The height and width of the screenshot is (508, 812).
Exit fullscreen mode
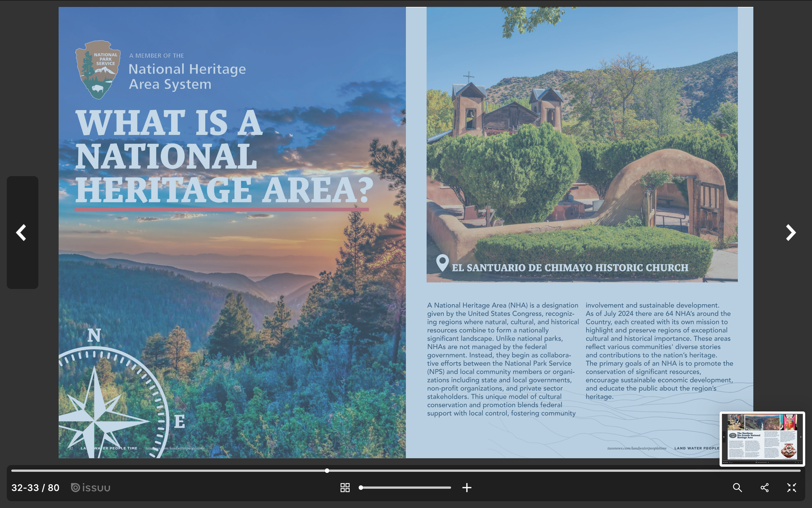(x=792, y=488)
